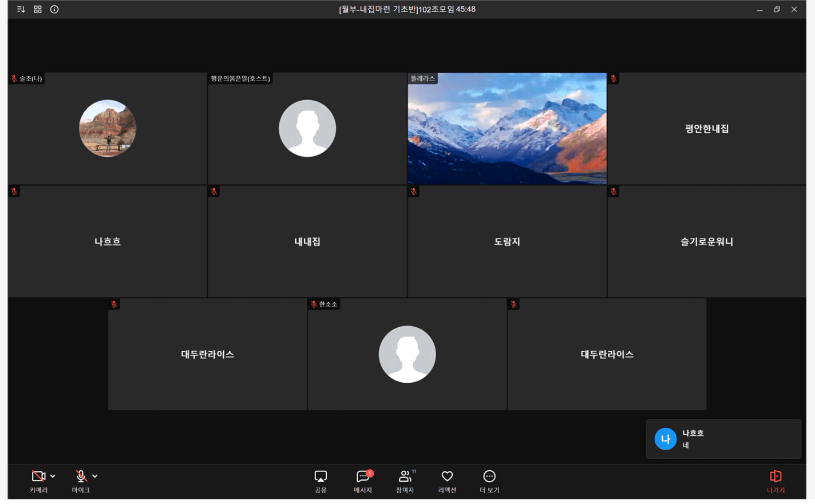This screenshot has width=815, height=504.
Task: Expand the microphone options arrow
Action: [x=95, y=476]
